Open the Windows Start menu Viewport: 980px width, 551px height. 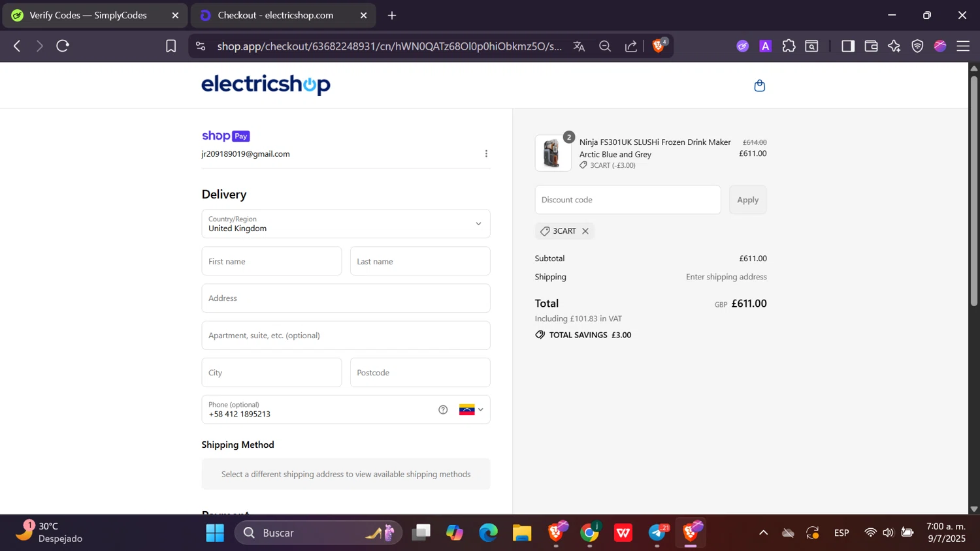click(x=215, y=533)
